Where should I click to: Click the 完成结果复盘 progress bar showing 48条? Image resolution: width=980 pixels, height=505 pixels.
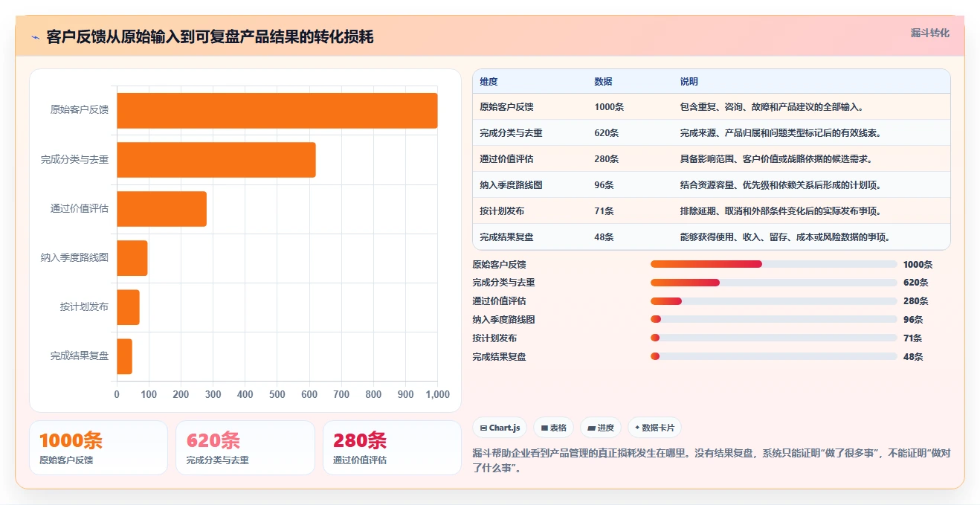coord(773,356)
